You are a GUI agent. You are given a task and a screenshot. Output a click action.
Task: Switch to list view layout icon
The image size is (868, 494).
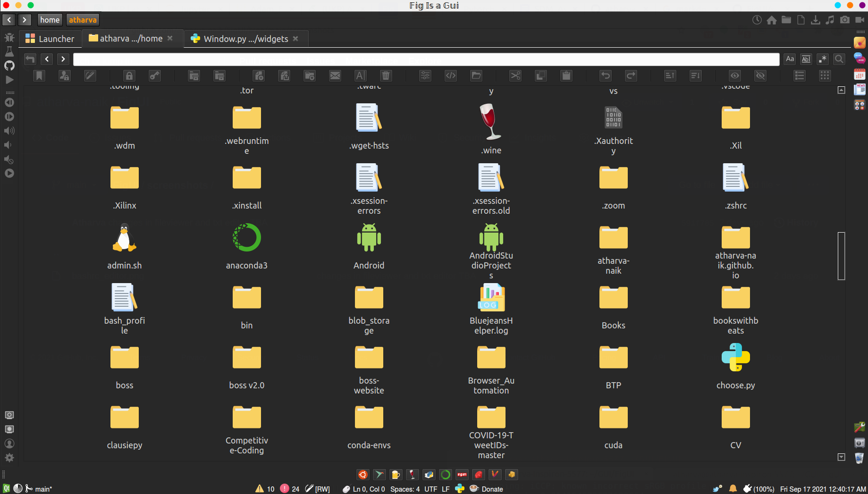[799, 75]
